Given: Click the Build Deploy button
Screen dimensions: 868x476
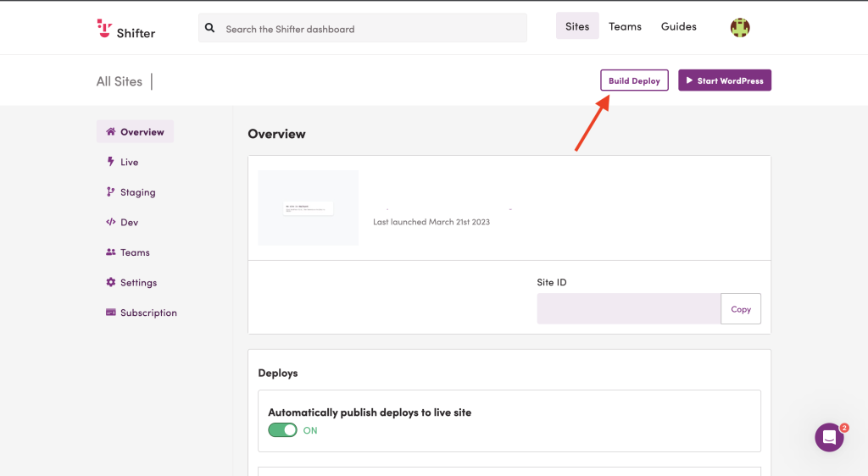Looking at the screenshot, I should tap(634, 80).
